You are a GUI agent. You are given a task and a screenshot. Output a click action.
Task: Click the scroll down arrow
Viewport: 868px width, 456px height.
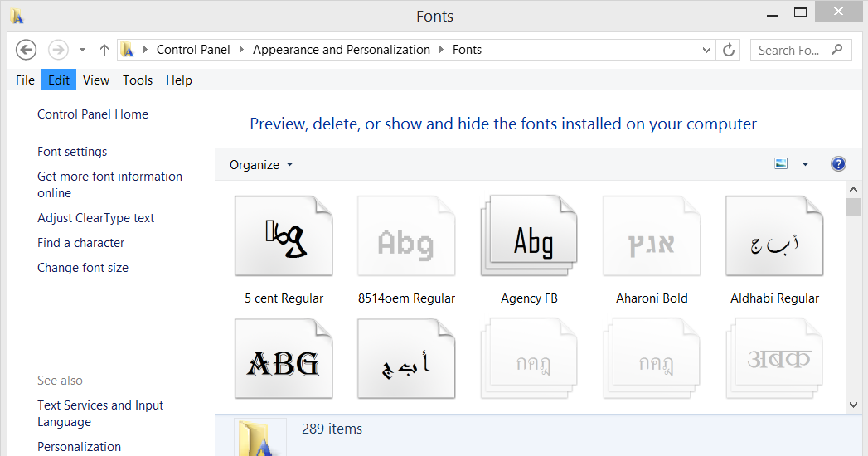[x=854, y=405]
